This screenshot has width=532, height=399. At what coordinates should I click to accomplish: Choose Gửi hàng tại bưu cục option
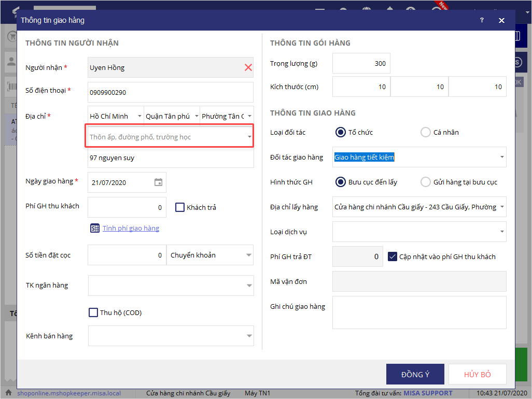coord(425,182)
